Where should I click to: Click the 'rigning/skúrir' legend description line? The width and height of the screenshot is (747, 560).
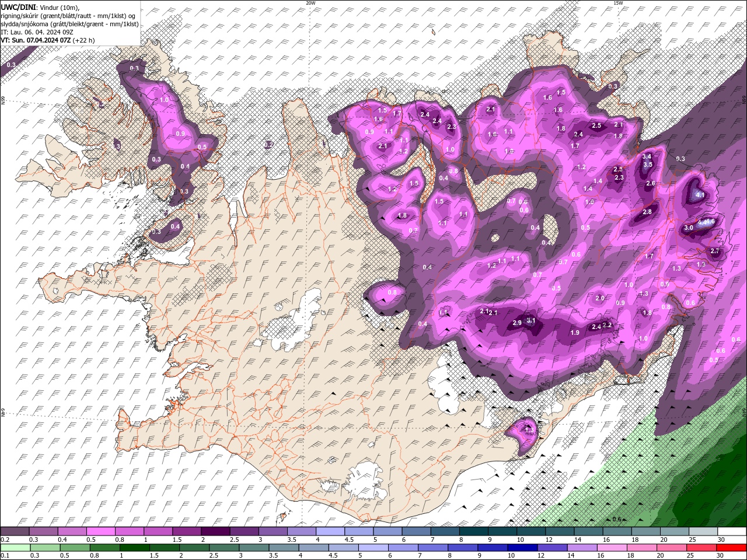[67, 15]
